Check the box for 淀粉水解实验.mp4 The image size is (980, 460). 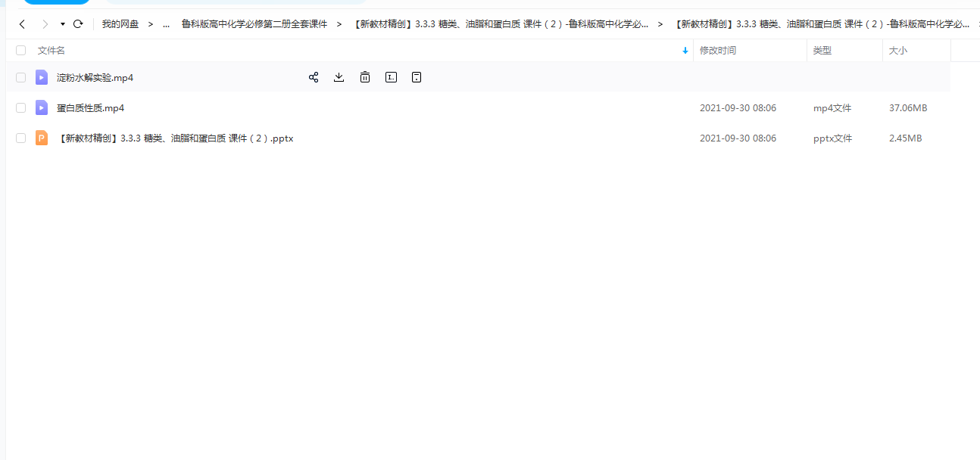click(21, 77)
